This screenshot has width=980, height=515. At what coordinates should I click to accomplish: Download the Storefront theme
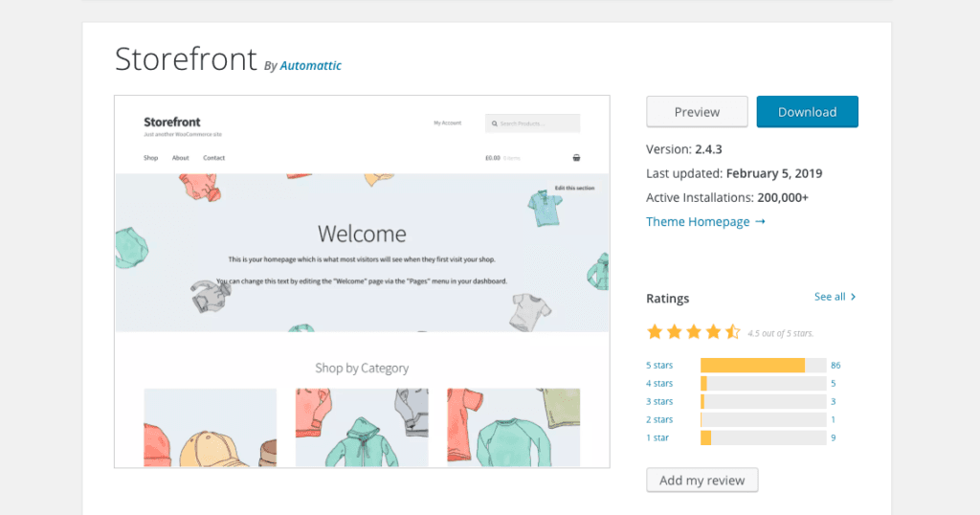tap(807, 112)
